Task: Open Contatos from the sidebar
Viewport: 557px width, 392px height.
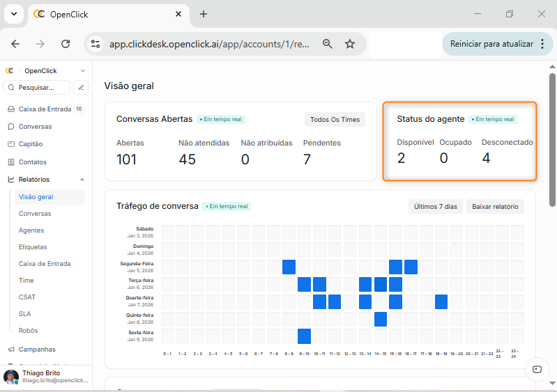Action: click(x=32, y=162)
